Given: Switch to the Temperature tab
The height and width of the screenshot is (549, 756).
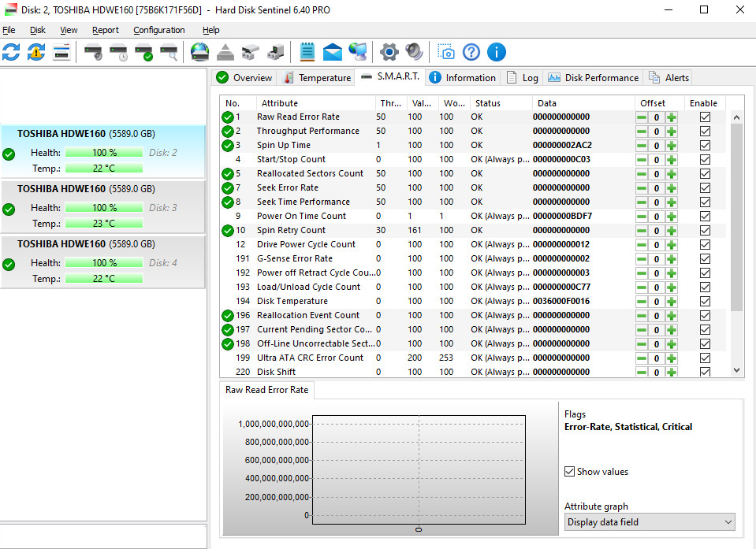Looking at the screenshot, I should (317, 77).
